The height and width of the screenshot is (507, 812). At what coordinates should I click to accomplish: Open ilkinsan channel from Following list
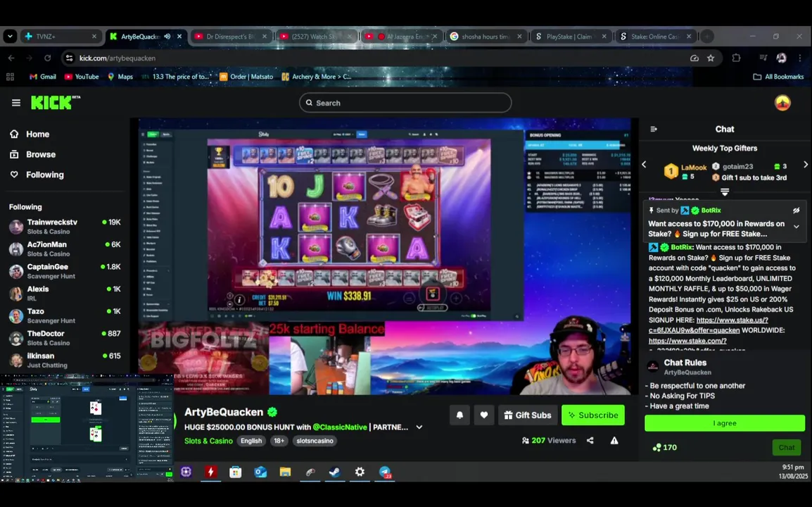tap(65, 360)
